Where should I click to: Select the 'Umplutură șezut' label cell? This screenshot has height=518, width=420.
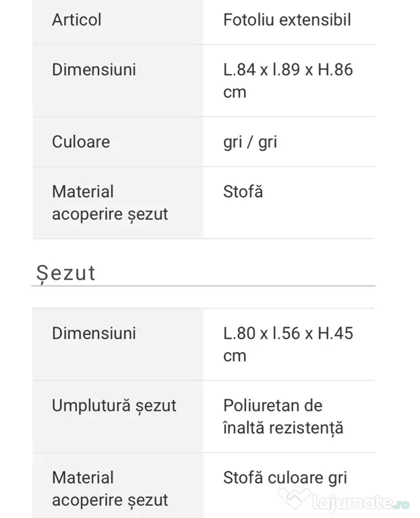114,405
